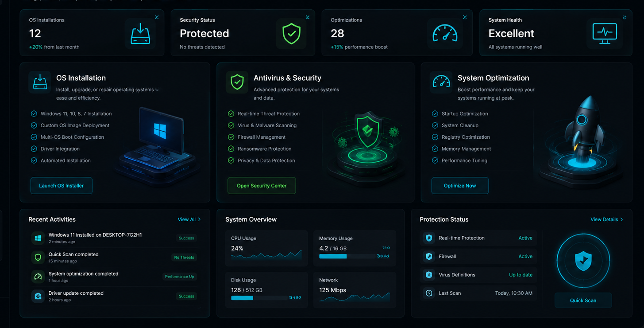Open Security Center button
The height and width of the screenshot is (328, 644).
[262, 186]
